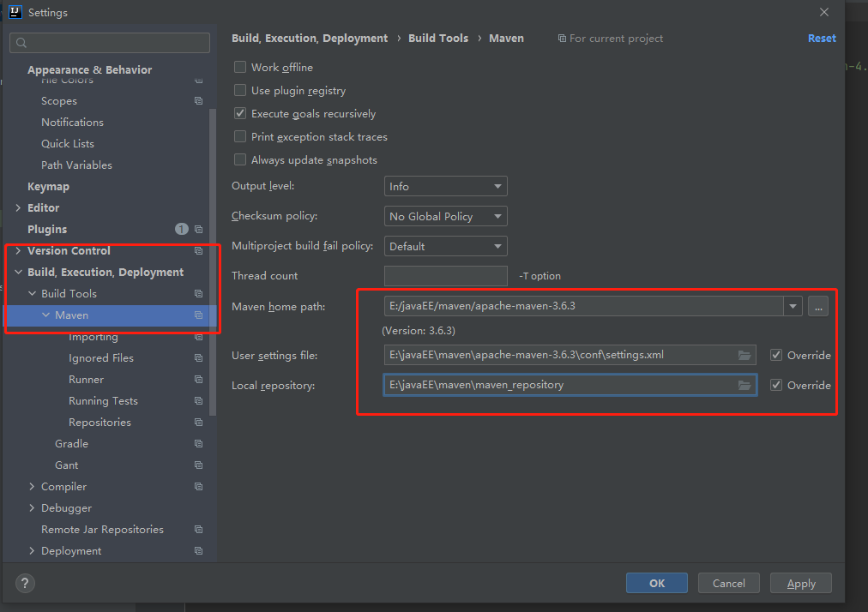Click the per-project icon beside Compiler
Viewport: 868px width, 612px height.
[x=198, y=486]
